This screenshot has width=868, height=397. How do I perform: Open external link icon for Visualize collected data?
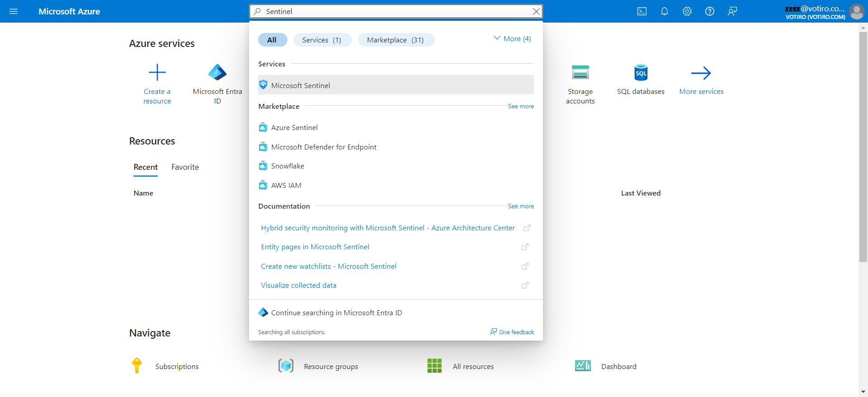525,285
